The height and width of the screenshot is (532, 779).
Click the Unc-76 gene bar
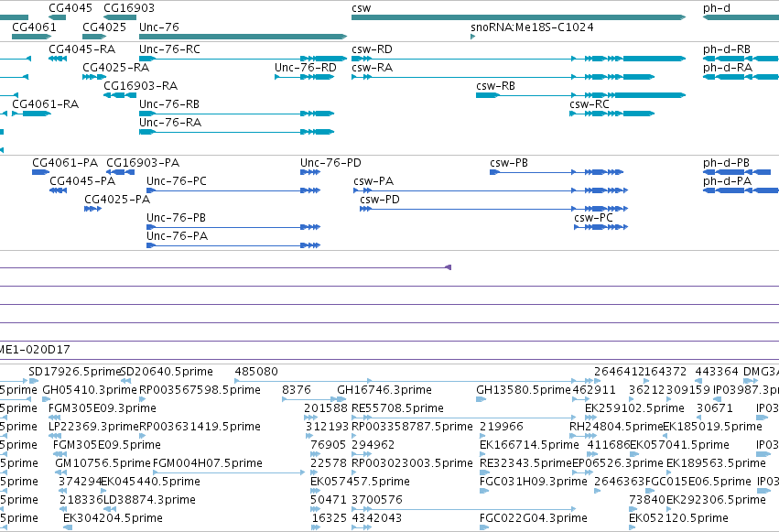tap(243, 37)
